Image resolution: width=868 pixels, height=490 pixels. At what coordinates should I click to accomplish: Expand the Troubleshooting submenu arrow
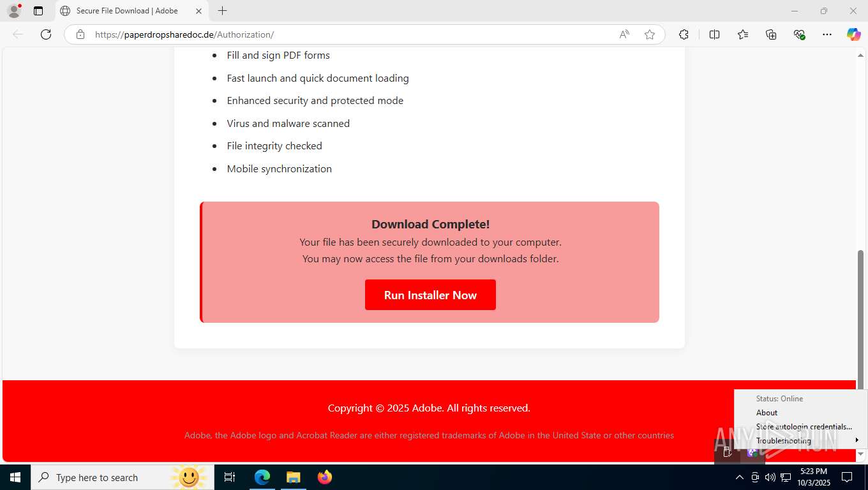tap(857, 440)
